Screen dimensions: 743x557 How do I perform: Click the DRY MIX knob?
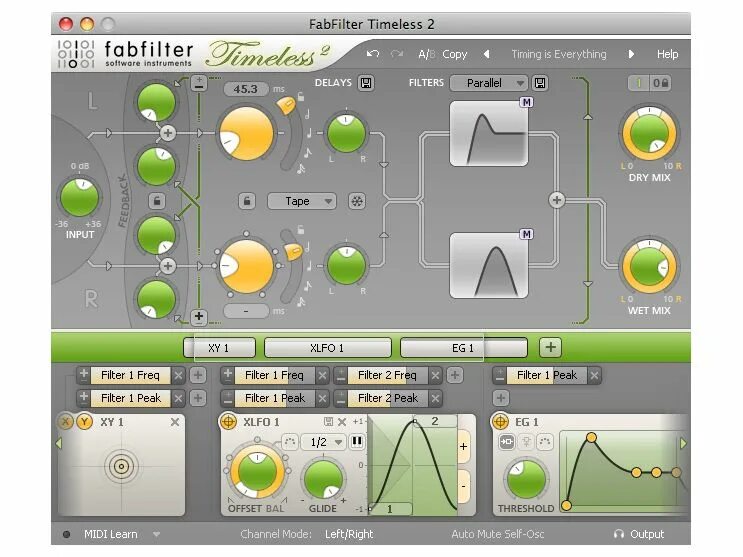649,133
